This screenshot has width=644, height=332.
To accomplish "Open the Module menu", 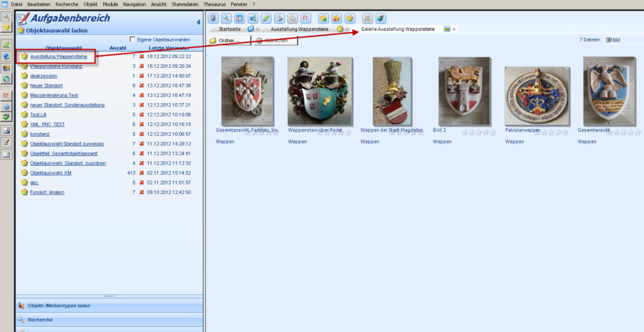I will click(110, 4).
